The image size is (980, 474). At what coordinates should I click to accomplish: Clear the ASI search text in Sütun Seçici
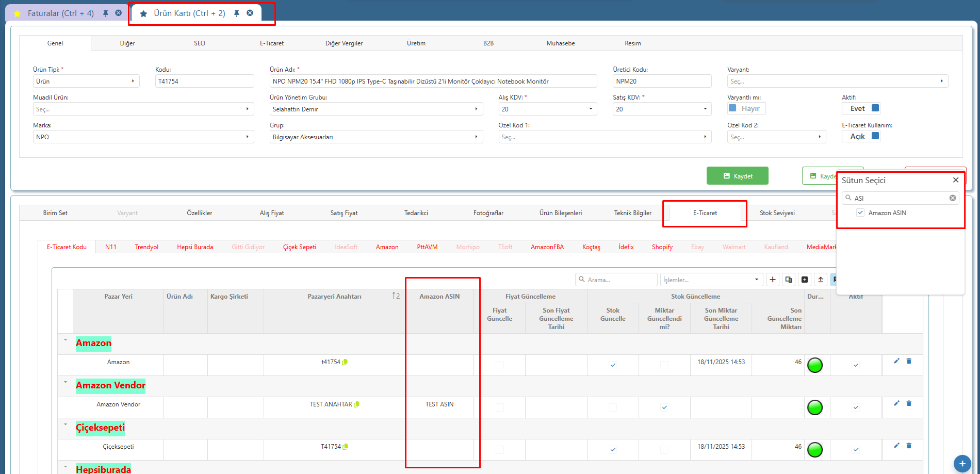953,198
